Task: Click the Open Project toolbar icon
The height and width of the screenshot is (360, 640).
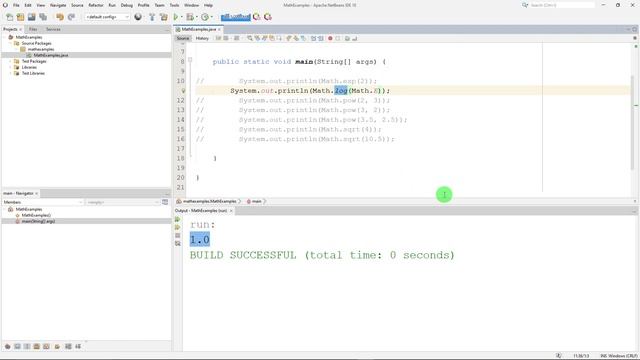Action: 31,17
